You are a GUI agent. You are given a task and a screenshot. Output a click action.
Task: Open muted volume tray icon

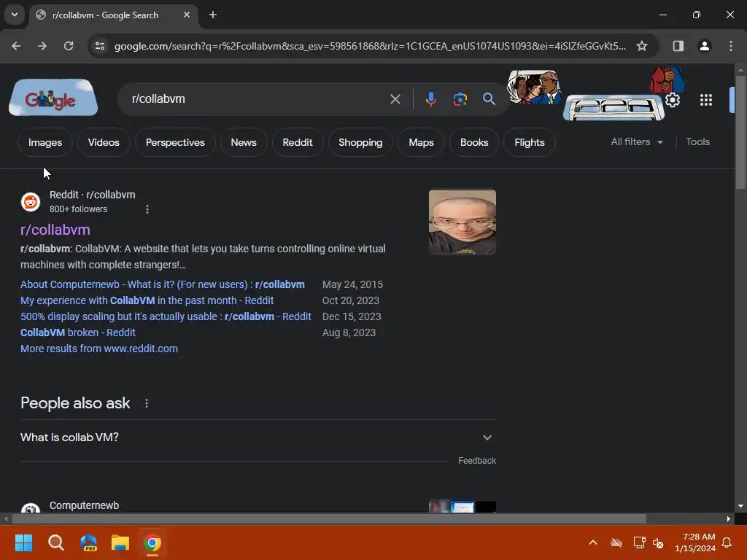point(659,542)
